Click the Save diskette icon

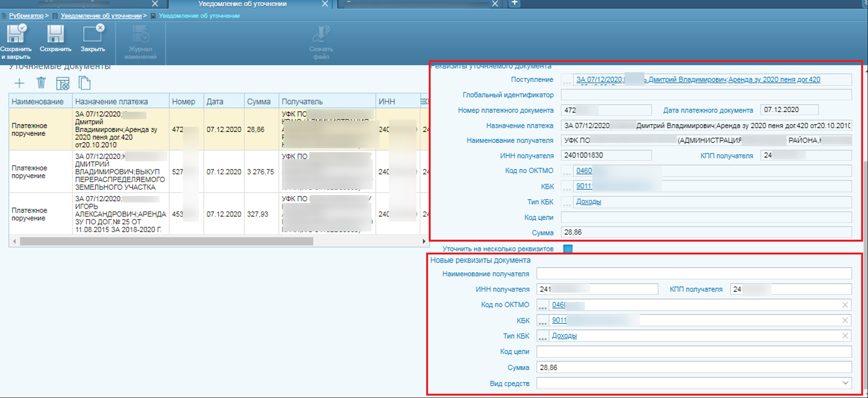click(55, 35)
